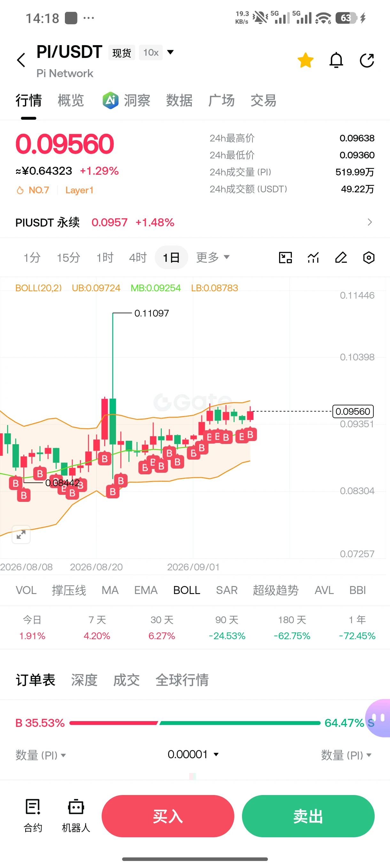Switch to 深度 depth tab
This screenshot has height=868, width=390.
pyautogui.click(x=84, y=680)
